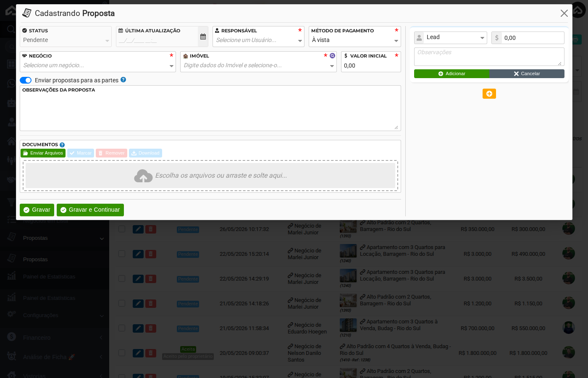Screen dimensions: 588x378
Task: Click the Imóvel search magnifier icon
Action: [332, 55]
